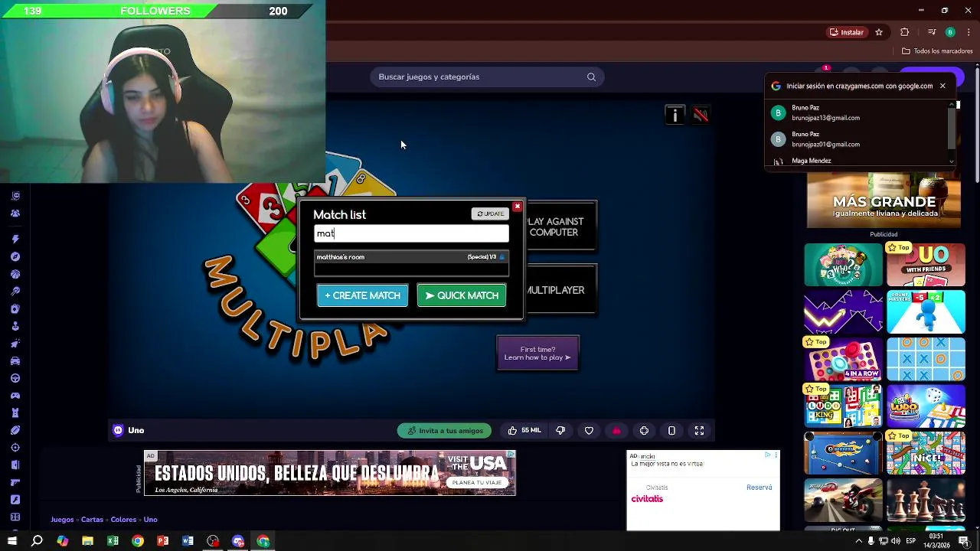The width and height of the screenshot is (980, 551).
Task: Open Todos los marcadores folder
Action: coord(937,51)
